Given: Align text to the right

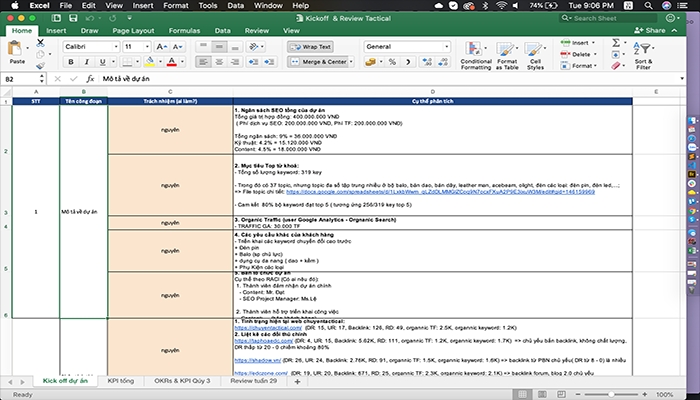Looking at the screenshot, I should point(235,62).
